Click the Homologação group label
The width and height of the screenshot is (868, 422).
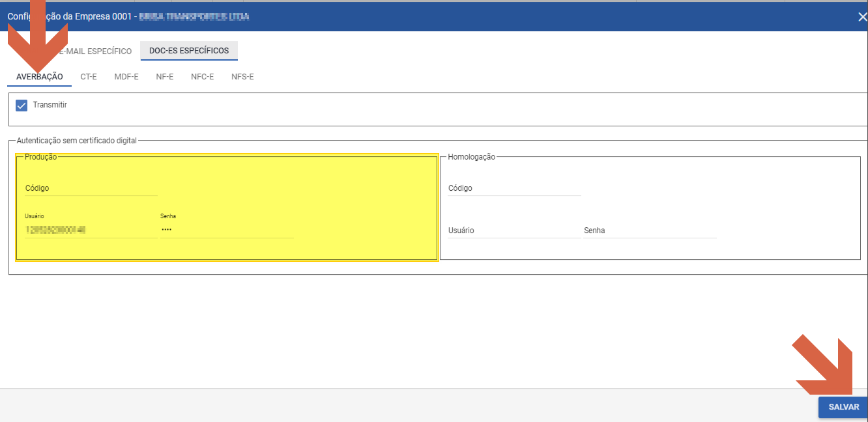click(x=472, y=157)
